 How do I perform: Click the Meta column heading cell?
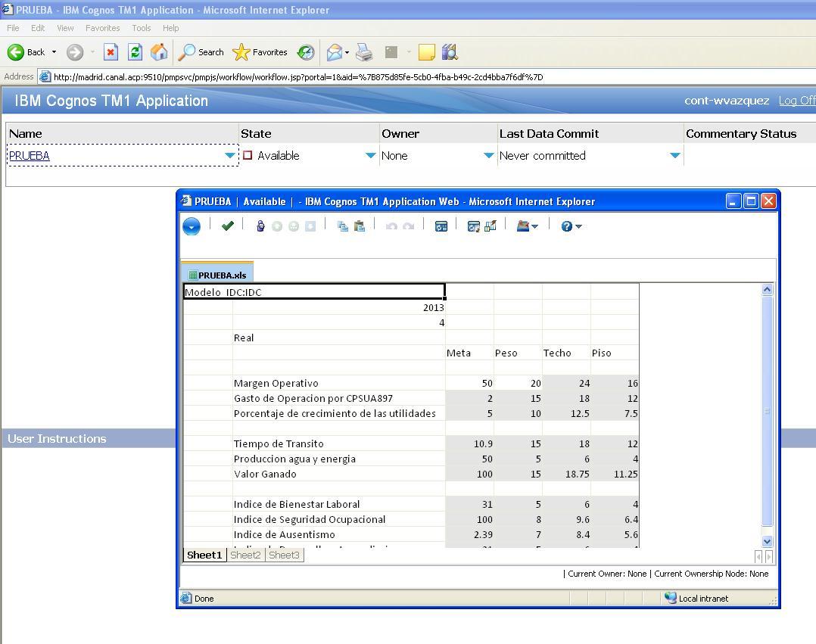[469, 353]
